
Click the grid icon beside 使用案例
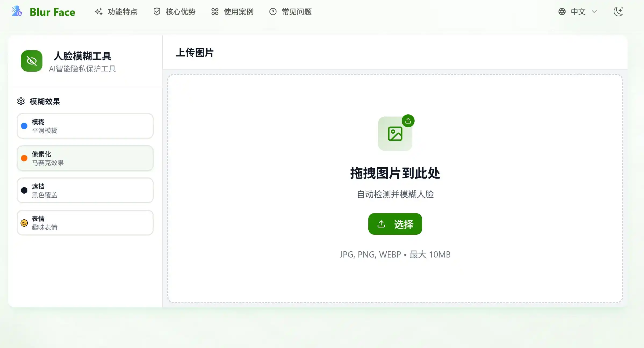215,12
